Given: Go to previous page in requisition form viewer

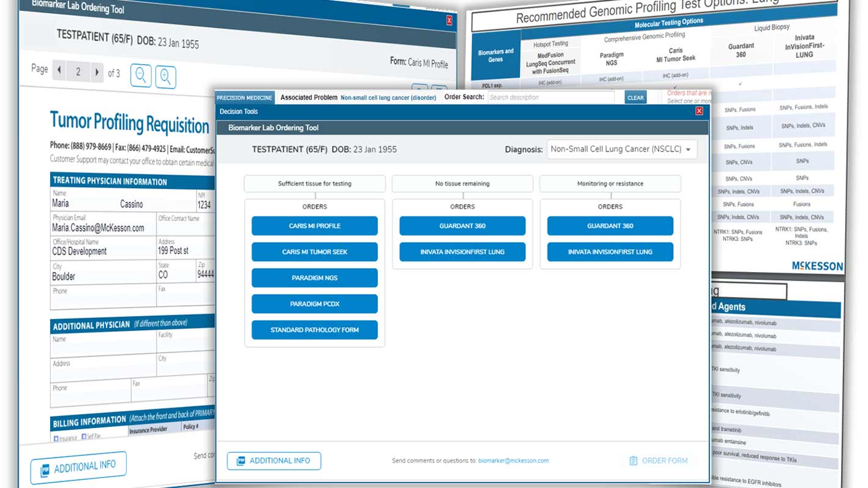Looking at the screenshot, I should [59, 71].
